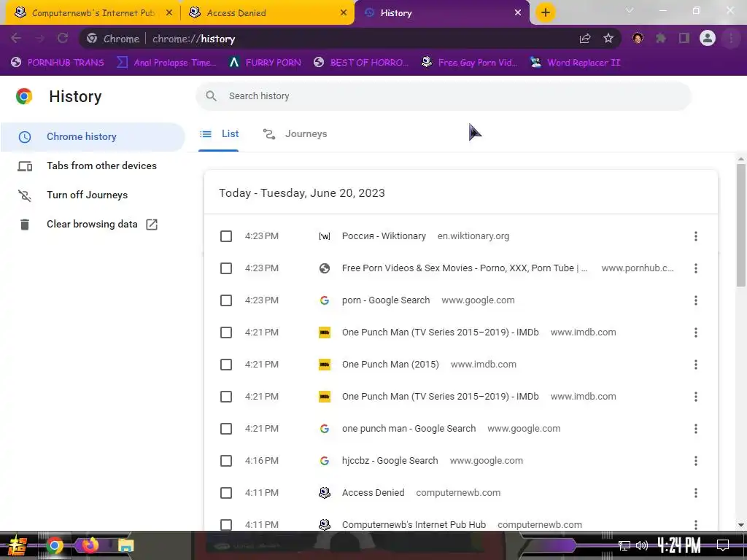
Task: Click the Chrome taskbar icon
Action: point(54,545)
